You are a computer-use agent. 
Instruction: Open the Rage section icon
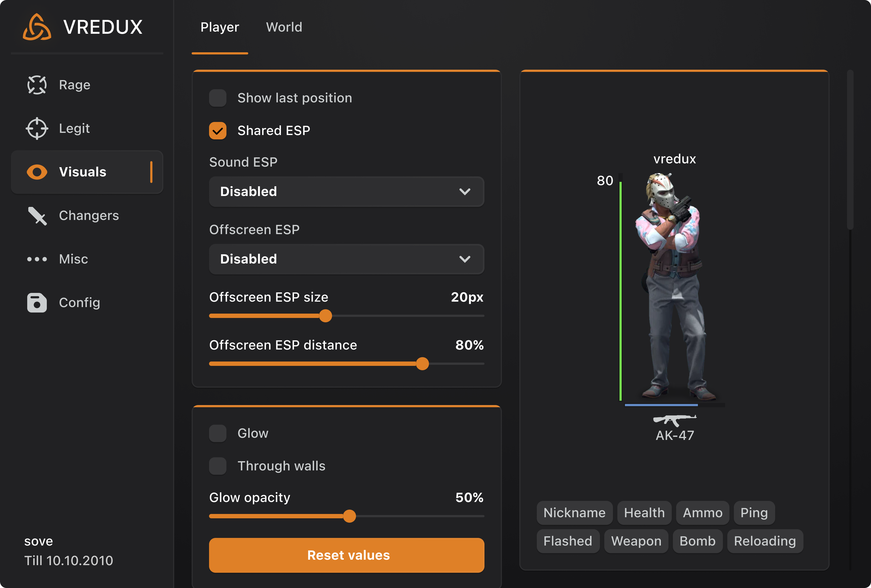37,85
